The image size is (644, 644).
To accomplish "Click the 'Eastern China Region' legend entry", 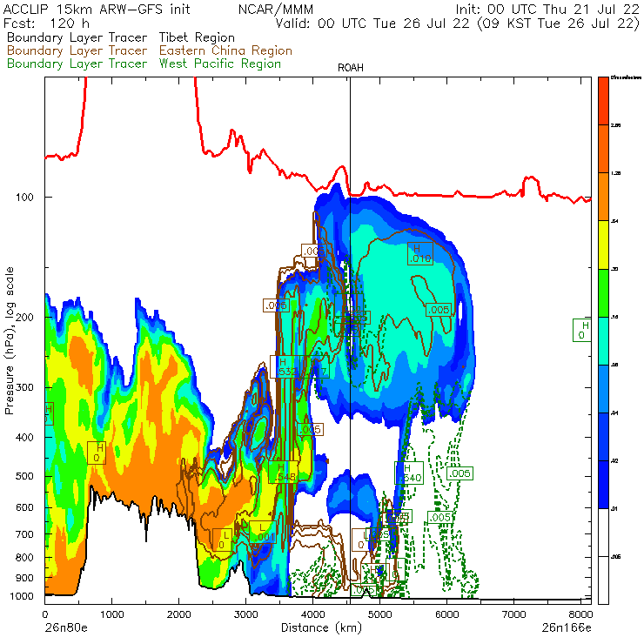I will 225,50.
